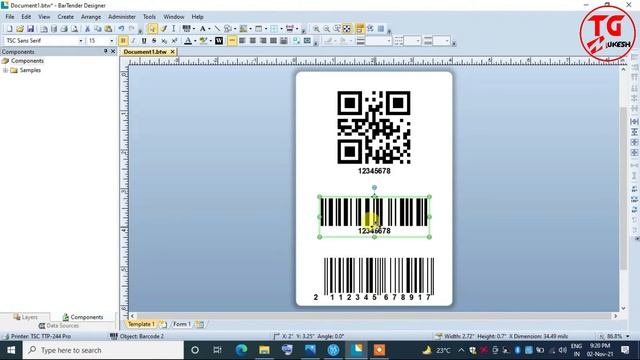Save the document with floppy icon

pyautogui.click(x=30, y=29)
